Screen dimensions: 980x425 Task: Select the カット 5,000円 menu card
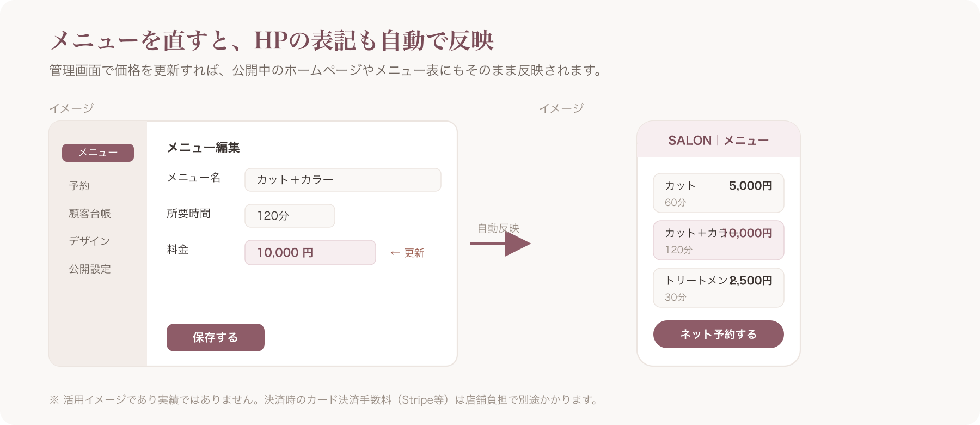click(x=719, y=193)
